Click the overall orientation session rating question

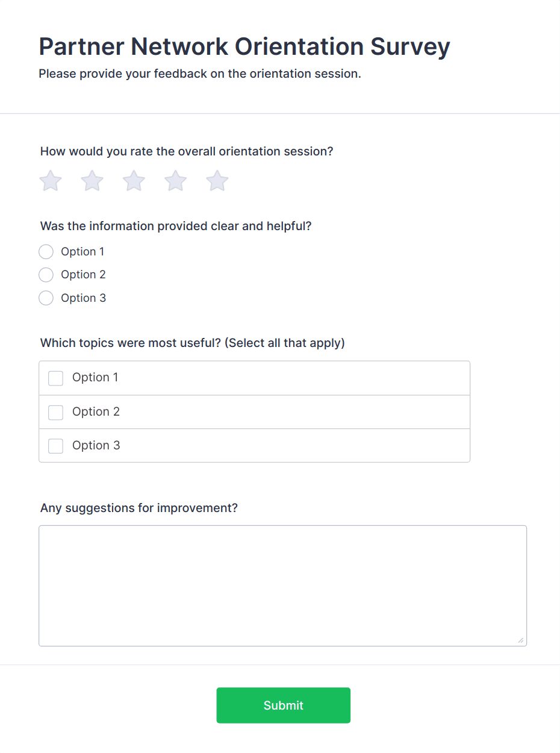click(x=187, y=151)
